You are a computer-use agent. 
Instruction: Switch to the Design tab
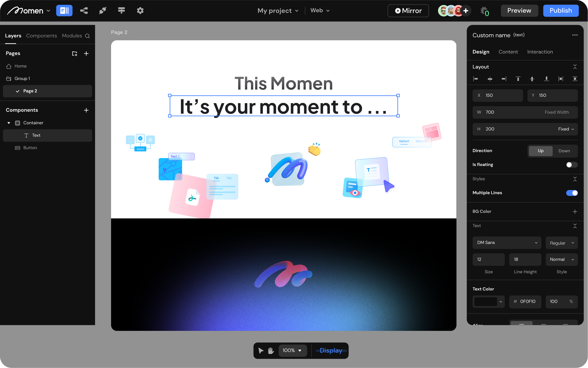pos(481,52)
